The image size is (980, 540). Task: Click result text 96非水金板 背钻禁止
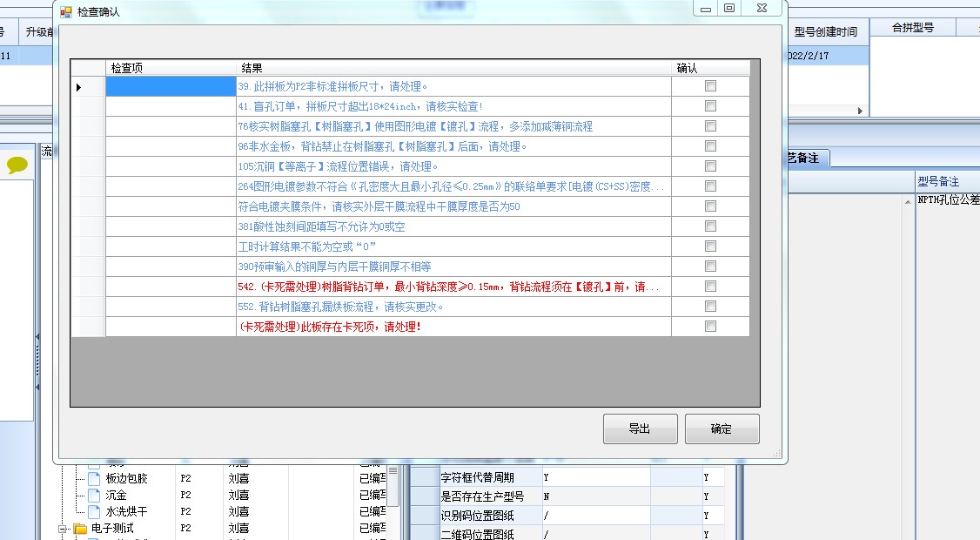coord(382,147)
